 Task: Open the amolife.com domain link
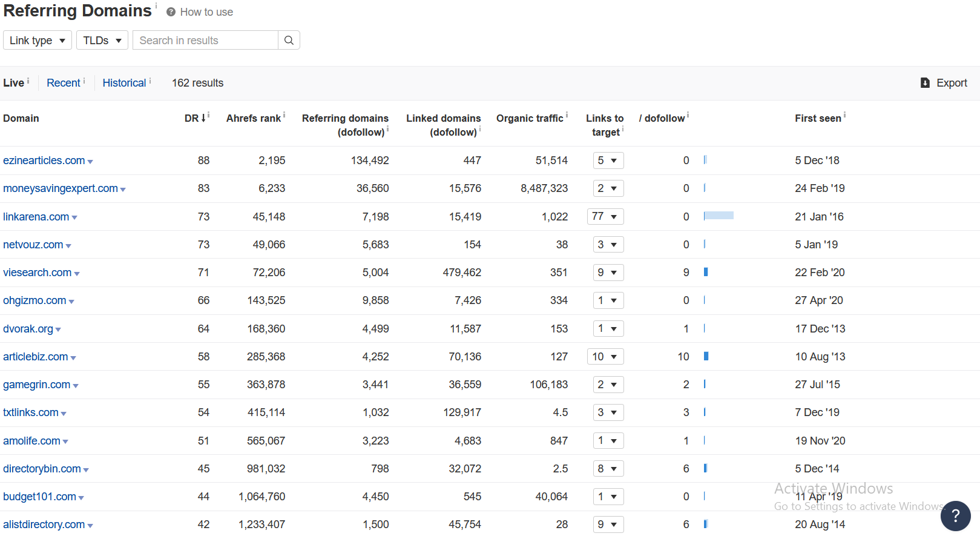point(31,441)
